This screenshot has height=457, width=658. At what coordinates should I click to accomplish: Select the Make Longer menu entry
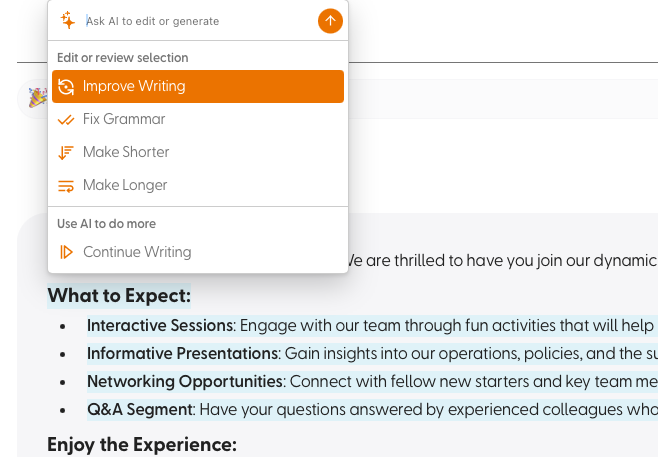coord(198,185)
